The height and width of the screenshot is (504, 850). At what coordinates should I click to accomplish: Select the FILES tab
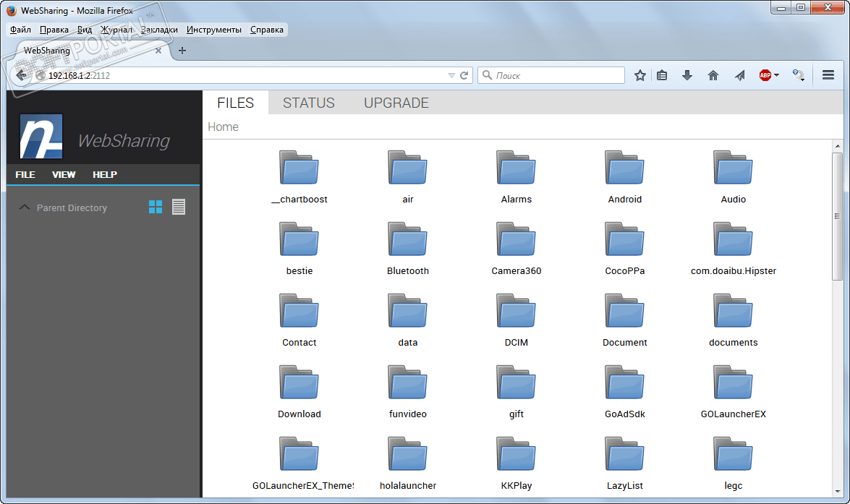(x=235, y=103)
